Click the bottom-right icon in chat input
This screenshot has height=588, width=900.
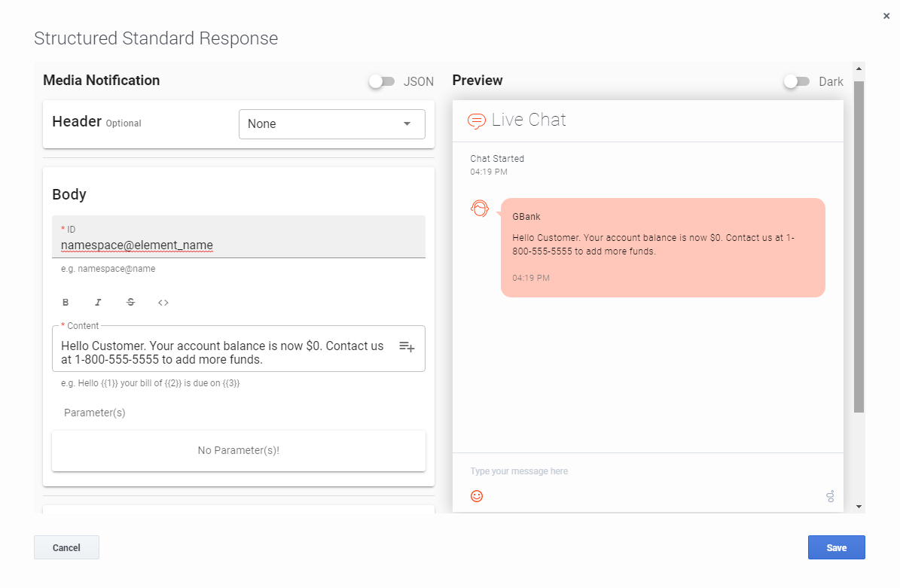pos(830,496)
